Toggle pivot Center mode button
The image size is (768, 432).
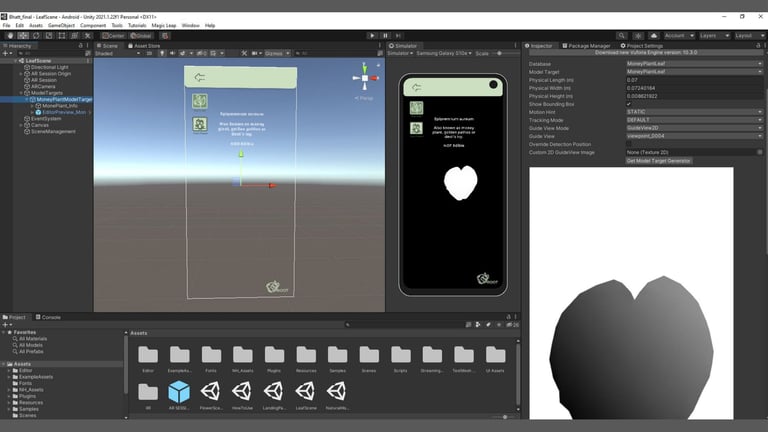tap(113, 36)
